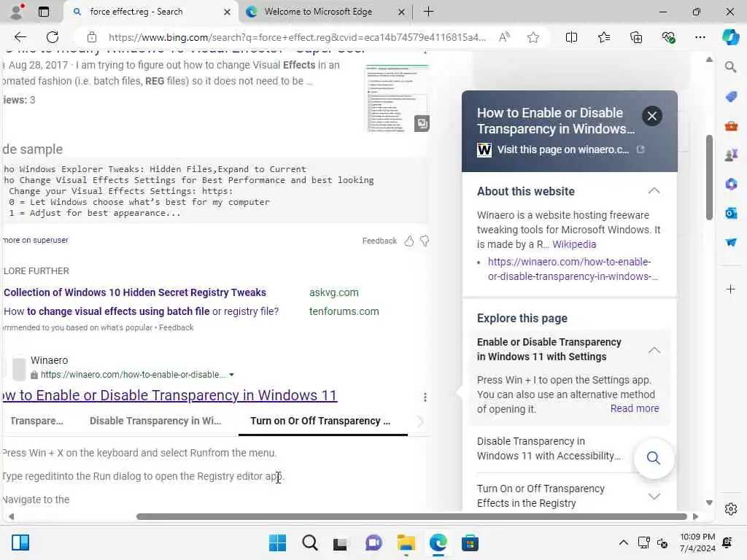Open Windows Start button
The height and width of the screenshot is (560, 747).
[x=278, y=542]
